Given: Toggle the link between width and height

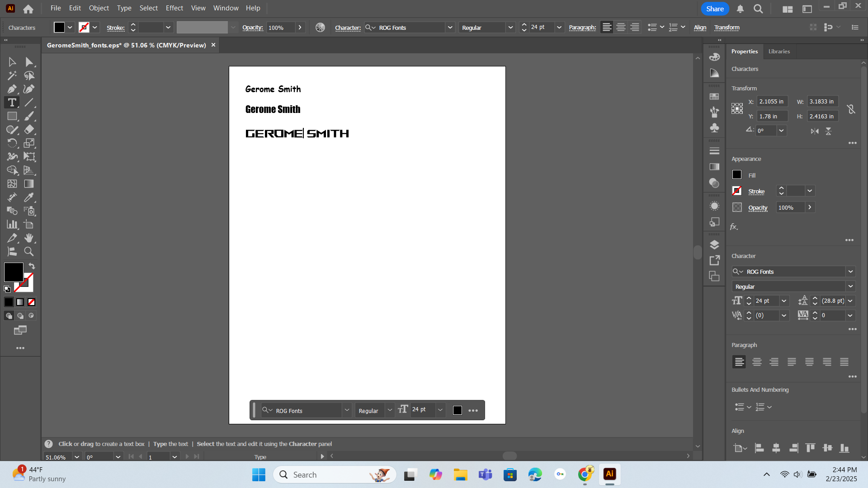Looking at the screenshot, I should (x=851, y=109).
